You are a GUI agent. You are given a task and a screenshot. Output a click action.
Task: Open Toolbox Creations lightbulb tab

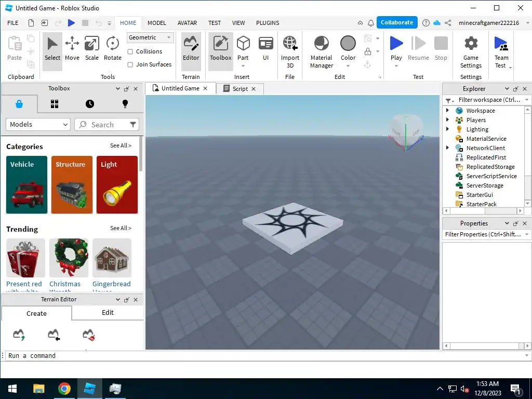(125, 104)
